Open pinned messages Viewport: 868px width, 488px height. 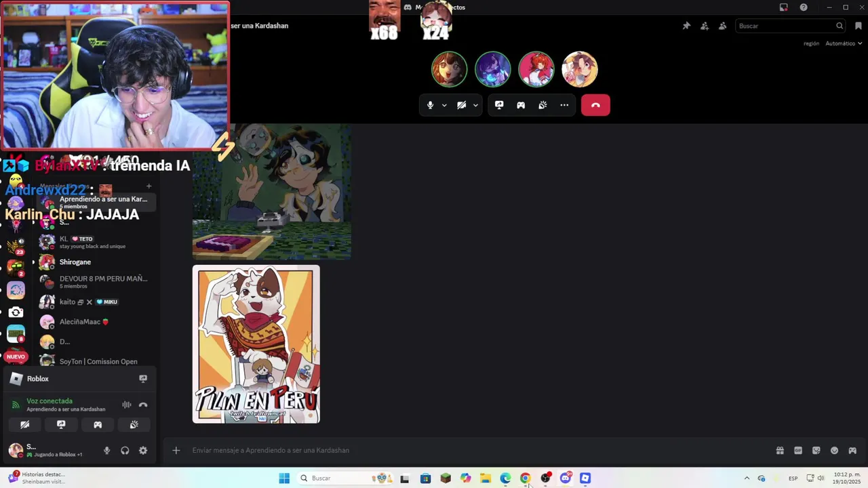click(x=686, y=26)
